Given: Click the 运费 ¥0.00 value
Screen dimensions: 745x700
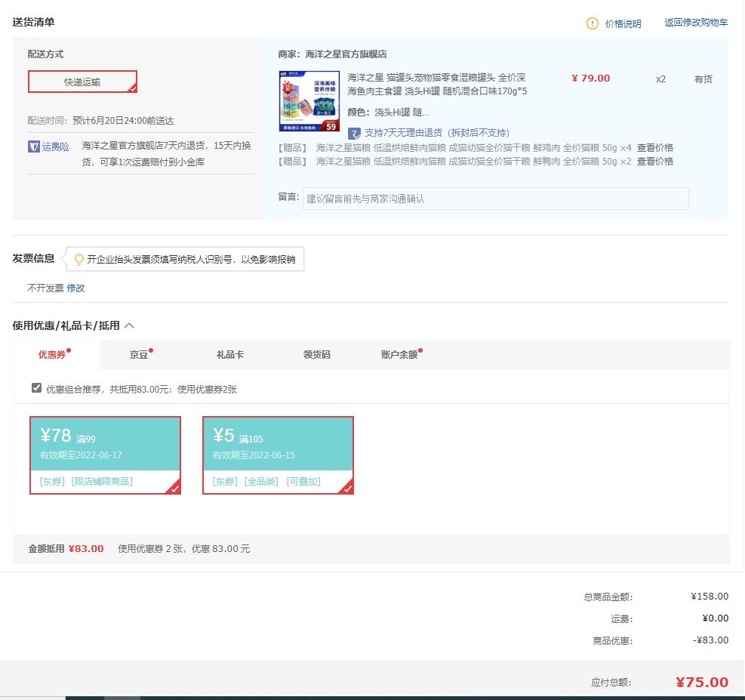Looking at the screenshot, I should [x=715, y=618].
